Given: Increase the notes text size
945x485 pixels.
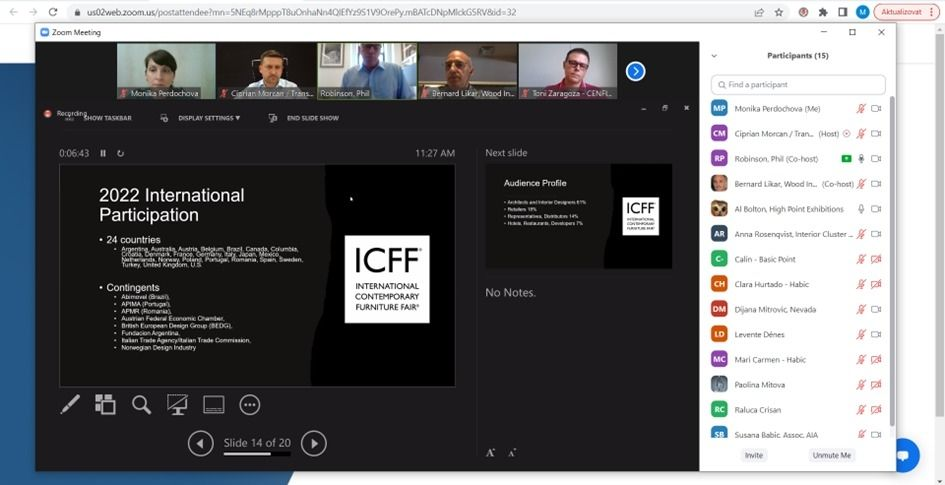Looking at the screenshot, I should coord(491,453).
